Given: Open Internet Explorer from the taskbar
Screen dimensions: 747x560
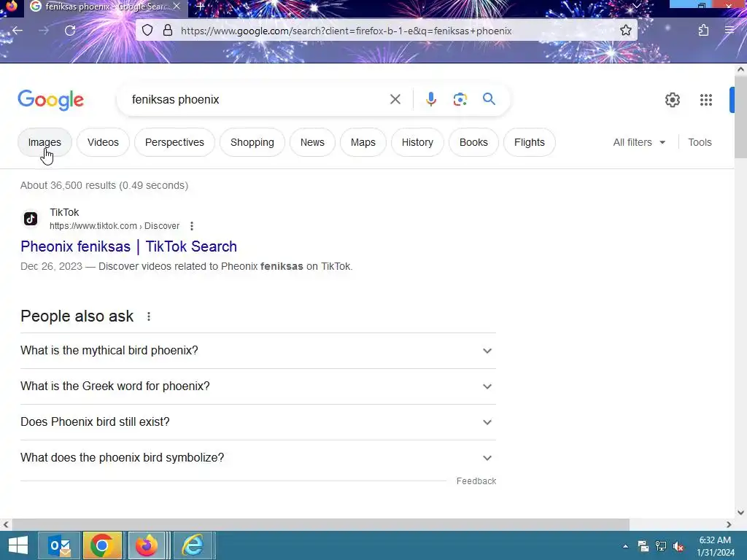Looking at the screenshot, I should (x=193, y=545).
